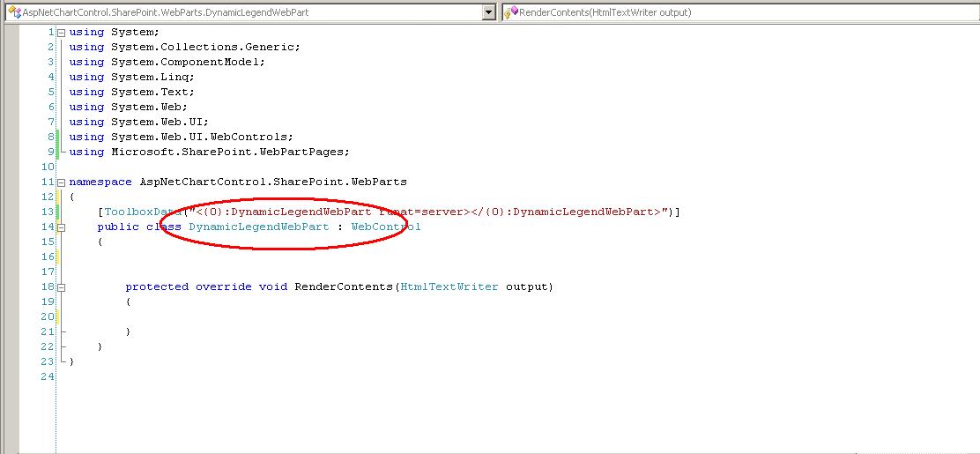Click the "output" parameter name on line 18
The width and height of the screenshot is (980, 454).
(x=526, y=287)
